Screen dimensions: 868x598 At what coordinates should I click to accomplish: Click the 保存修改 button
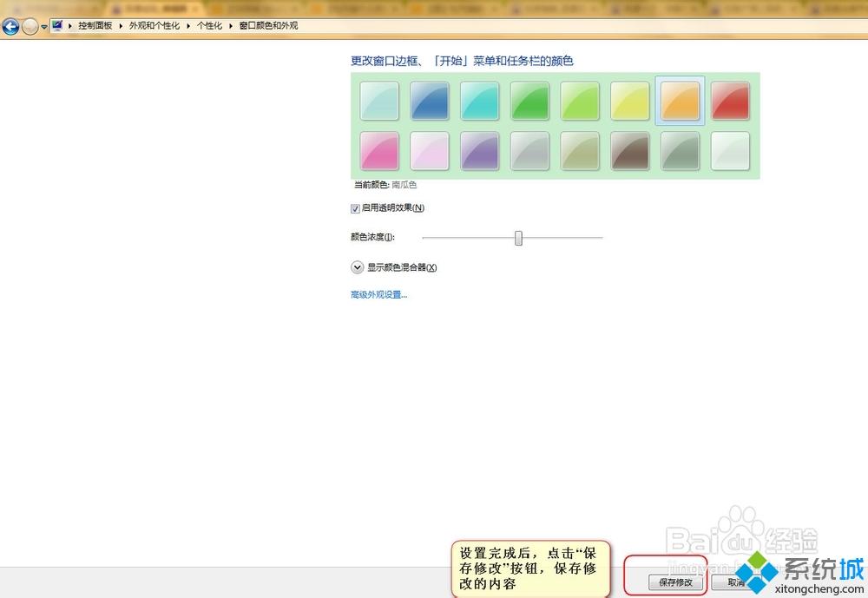click(675, 582)
